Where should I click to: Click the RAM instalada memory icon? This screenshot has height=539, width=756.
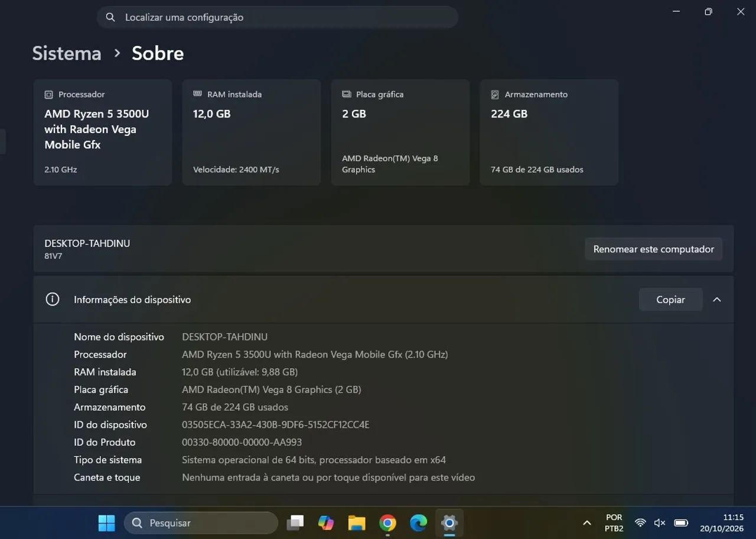pos(198,95)
